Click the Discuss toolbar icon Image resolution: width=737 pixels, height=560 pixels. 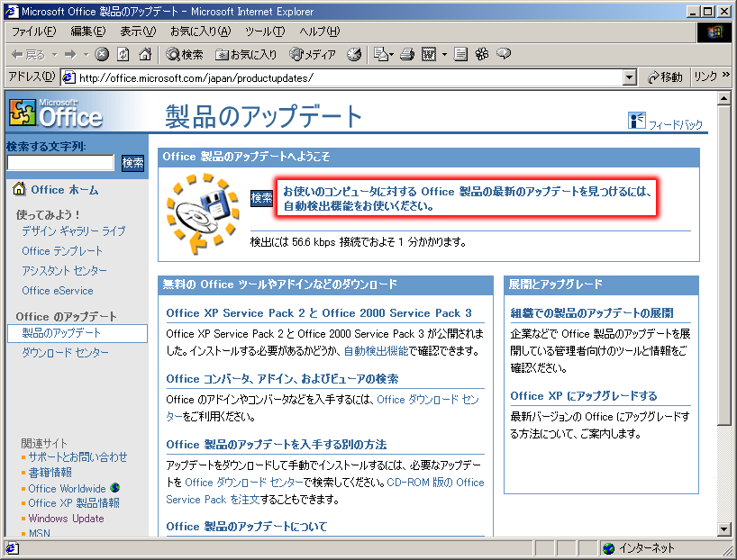click(x=460, y=55)
